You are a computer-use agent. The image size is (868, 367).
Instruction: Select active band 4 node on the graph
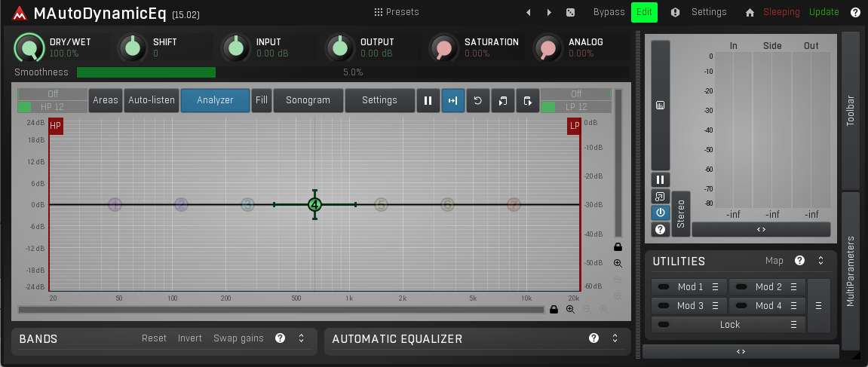point(314,205)
